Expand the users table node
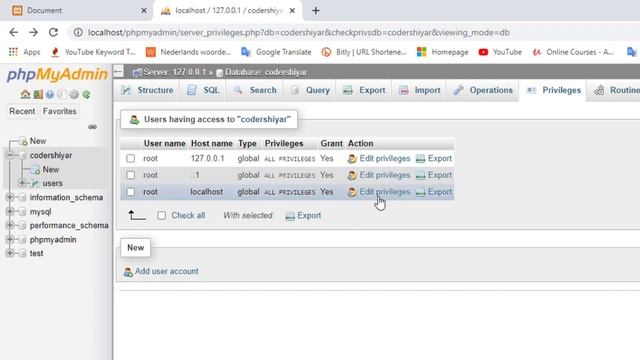Image resolution: width=640 pixels, height=360 pixels. point(22,183)
